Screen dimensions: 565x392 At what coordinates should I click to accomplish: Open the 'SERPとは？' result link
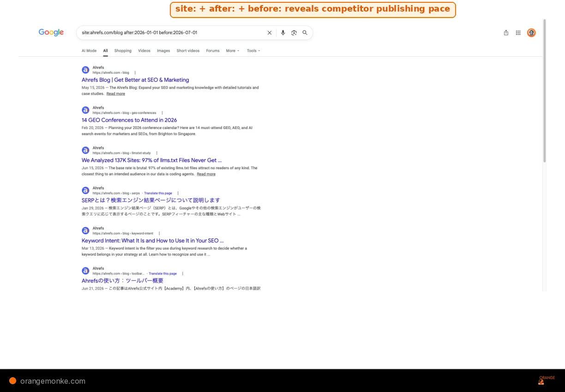click(151, 200)
